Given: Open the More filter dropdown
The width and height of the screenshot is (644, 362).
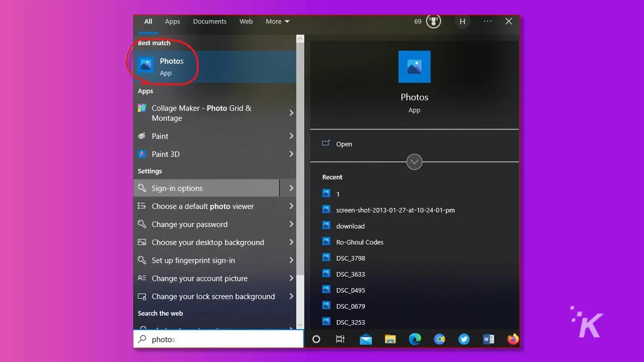Looking at the screenshot, I should tap(277, 21).
